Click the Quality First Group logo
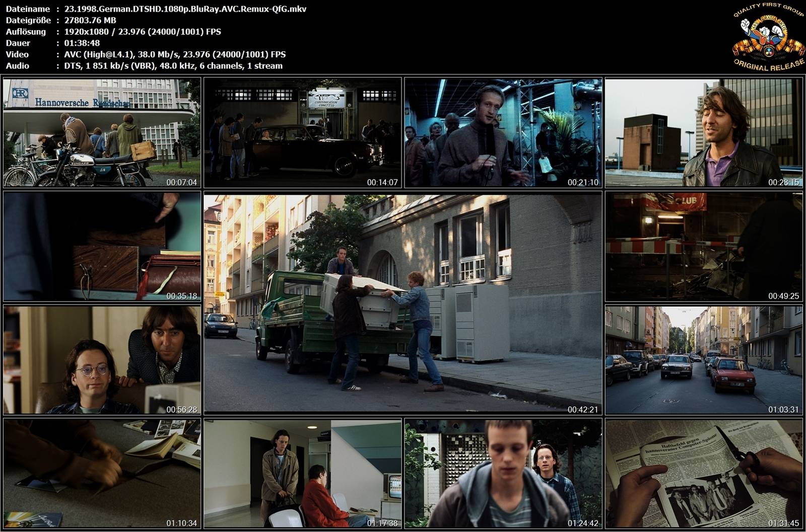The image size is (806, 532). tap(768, 37)
